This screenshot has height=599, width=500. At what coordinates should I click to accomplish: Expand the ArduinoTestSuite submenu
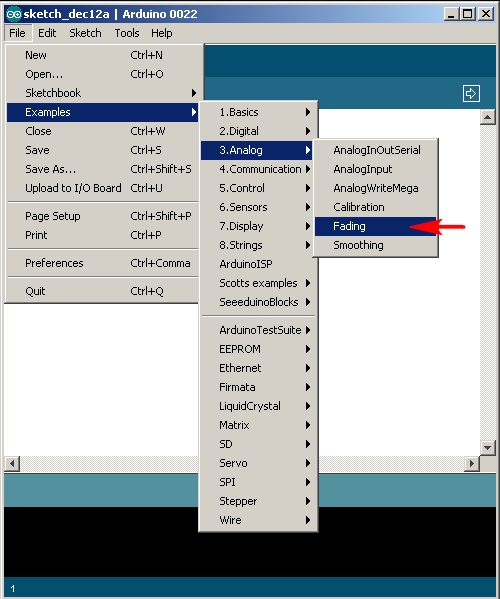[258, 330]
